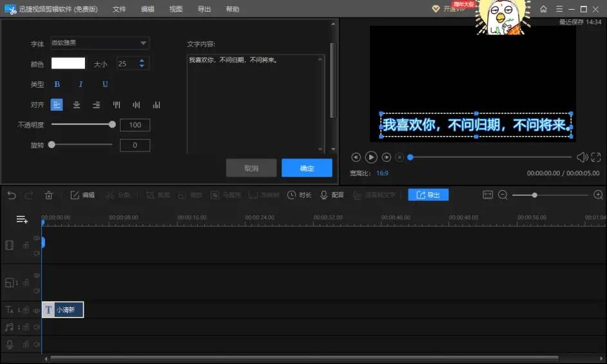The image size is (607, 364).
Task: Increase font size with stepper arrow
Action: pos(142,61)
